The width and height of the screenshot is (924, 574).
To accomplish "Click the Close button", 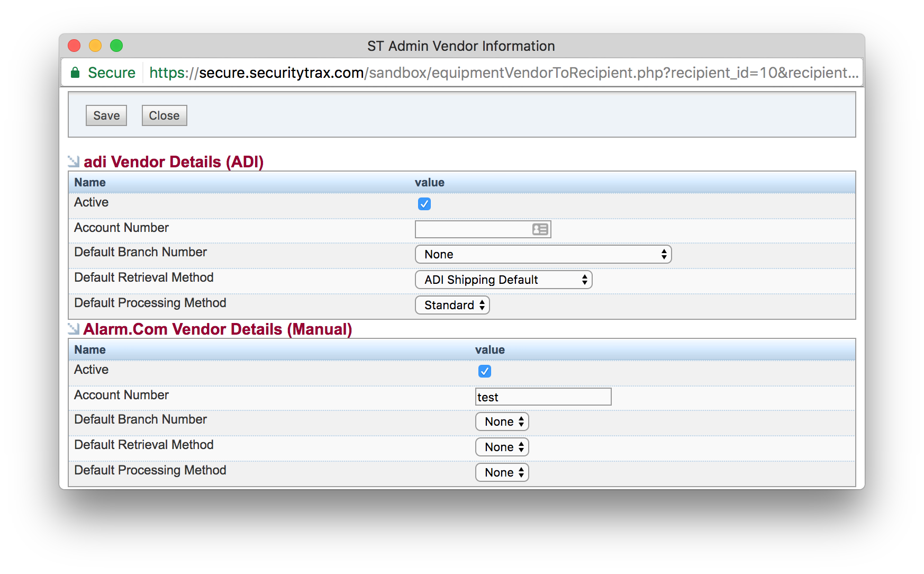I will (x=164, y=115).
